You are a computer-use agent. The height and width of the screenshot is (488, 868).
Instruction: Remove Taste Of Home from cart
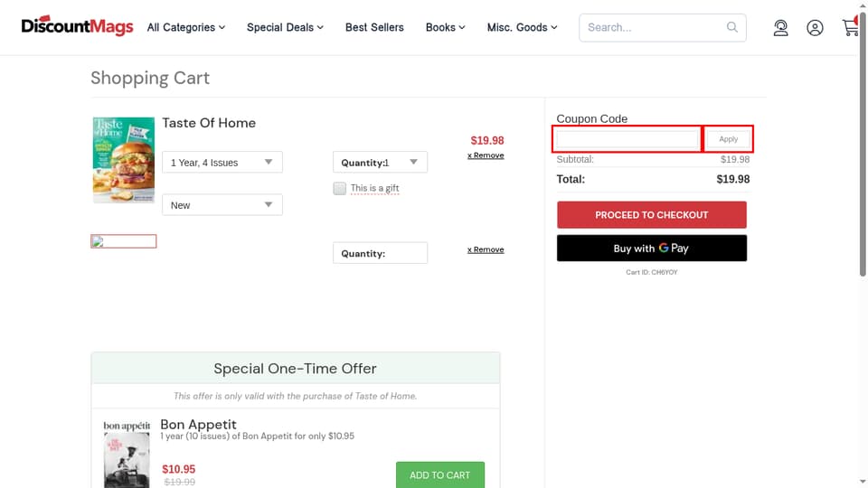486,155
